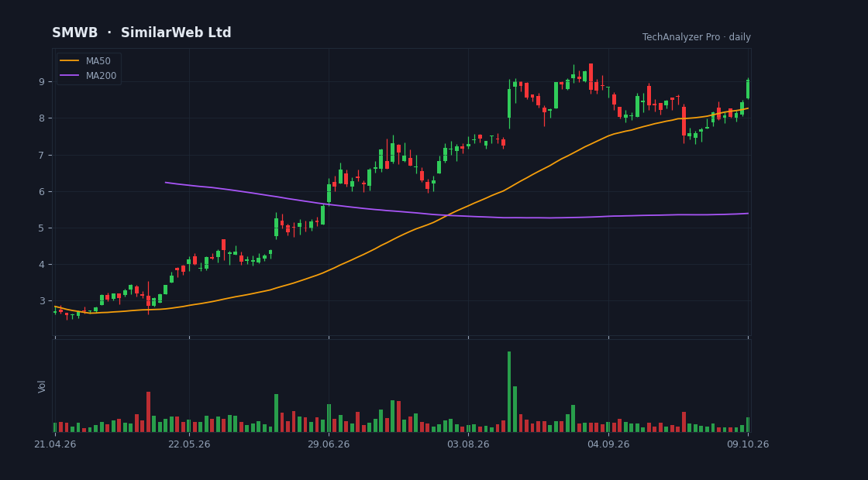Image resolution: width=868 pixels, height=480 pixels.
Task: Click the 5 price axis label
Action: coord(42,228)
